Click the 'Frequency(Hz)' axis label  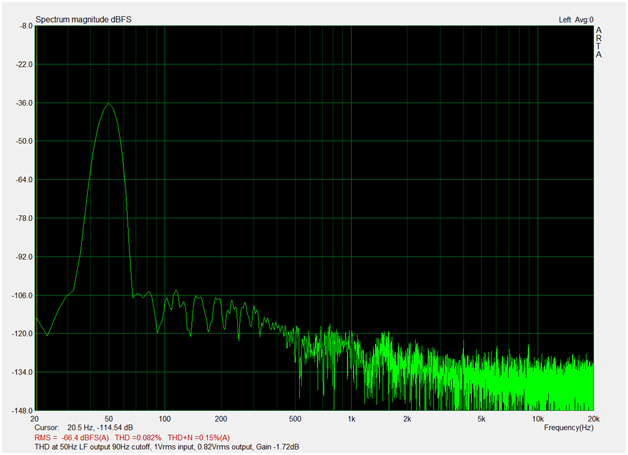pos(570,427)
